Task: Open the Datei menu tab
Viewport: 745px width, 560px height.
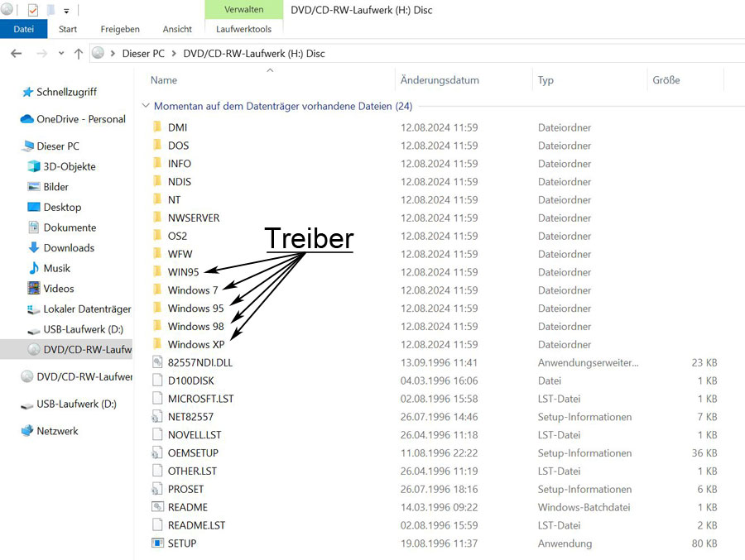Action: [x=24, y=29]
